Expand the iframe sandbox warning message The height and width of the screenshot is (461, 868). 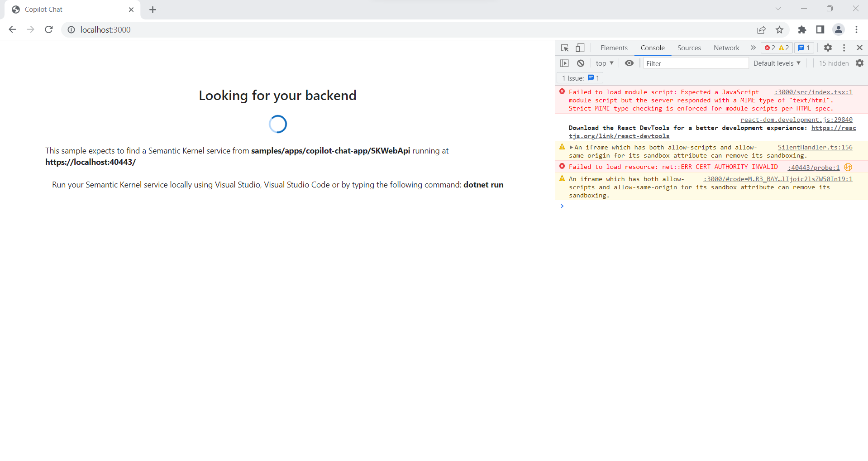[x=571, y=147]
